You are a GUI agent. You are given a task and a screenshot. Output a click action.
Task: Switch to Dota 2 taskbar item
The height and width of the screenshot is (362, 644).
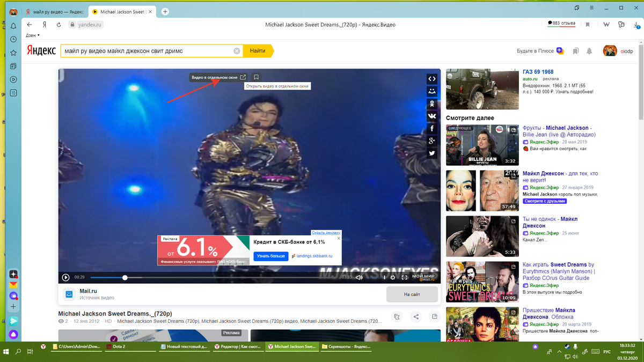tap(130, 346)
